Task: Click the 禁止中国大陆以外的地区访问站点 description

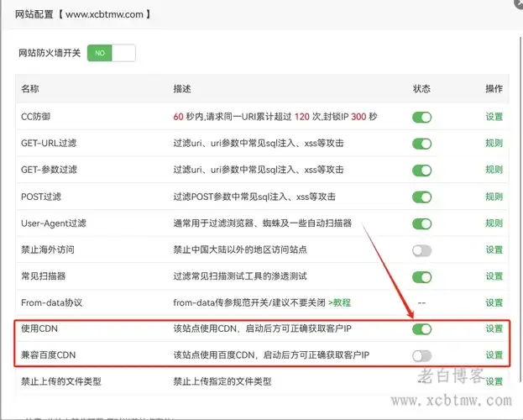Action: tap(240, 249)
